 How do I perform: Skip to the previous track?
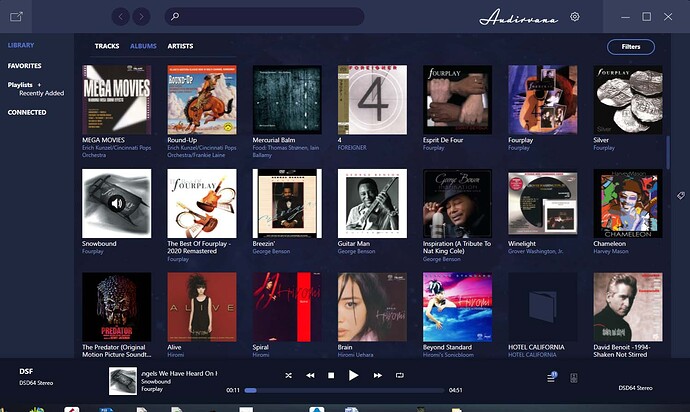(x=310, y=375)
